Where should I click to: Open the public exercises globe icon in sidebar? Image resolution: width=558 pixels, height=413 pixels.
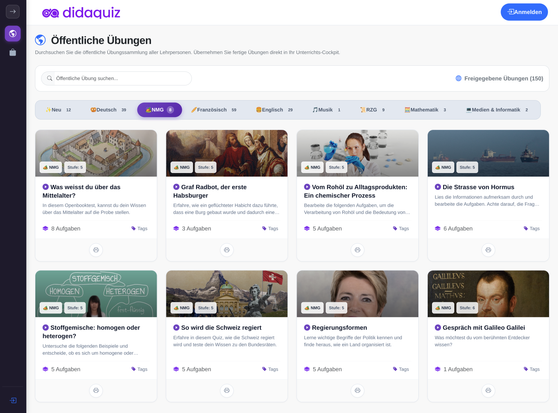(x=13, y=34)
